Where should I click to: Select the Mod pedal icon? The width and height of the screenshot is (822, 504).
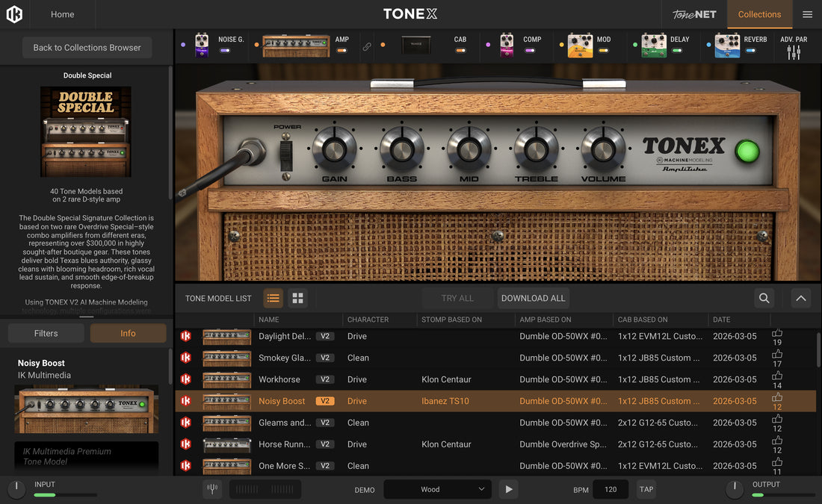tap(581, 45)
